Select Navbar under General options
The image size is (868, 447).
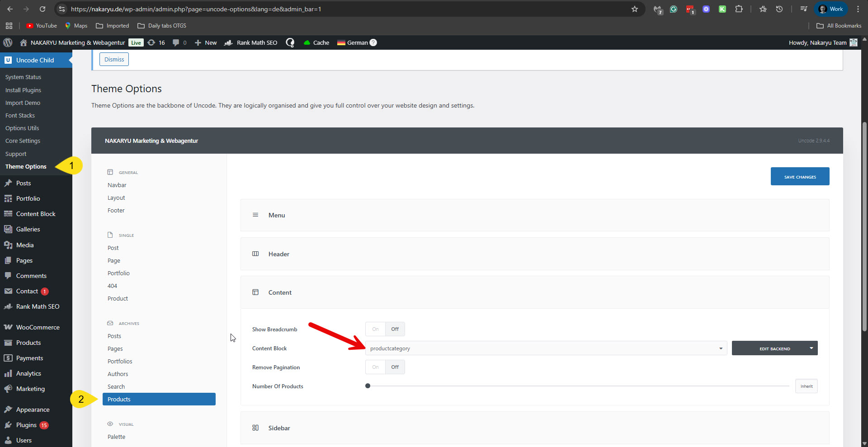tap(117, 185)
